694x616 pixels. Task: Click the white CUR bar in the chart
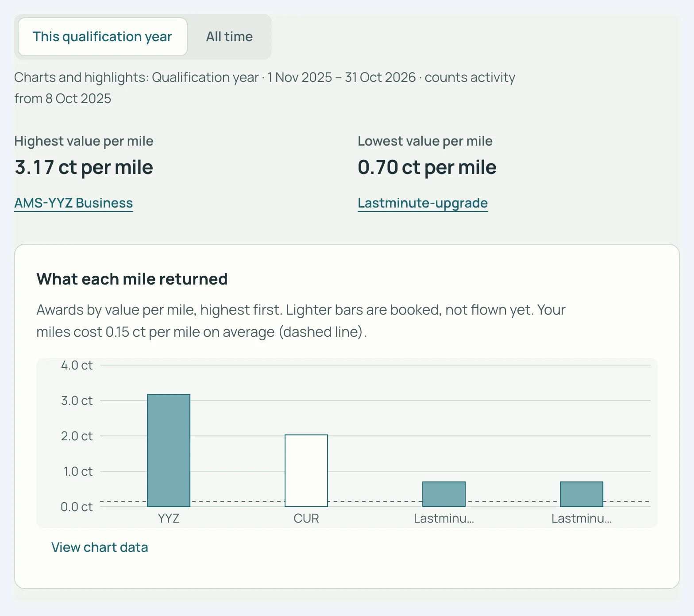pos(306,471)
